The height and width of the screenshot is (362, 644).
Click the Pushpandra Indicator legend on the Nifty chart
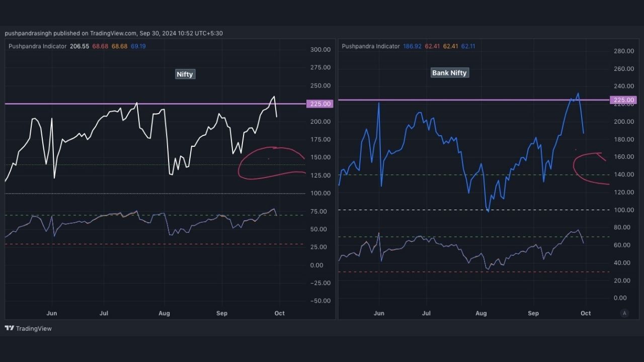[38, 46]
